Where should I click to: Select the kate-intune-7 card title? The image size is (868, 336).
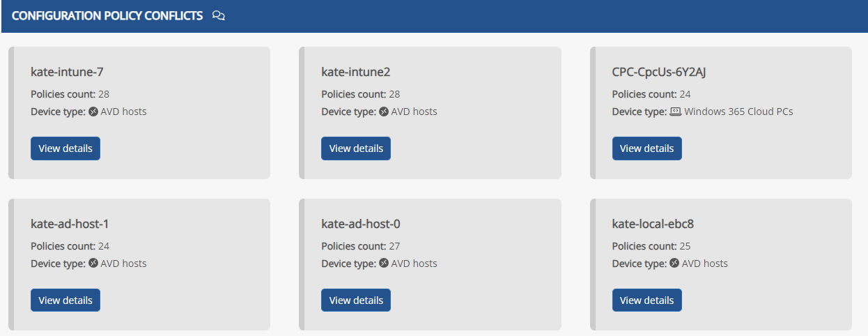pyautogui.click(x=68, y=72)
